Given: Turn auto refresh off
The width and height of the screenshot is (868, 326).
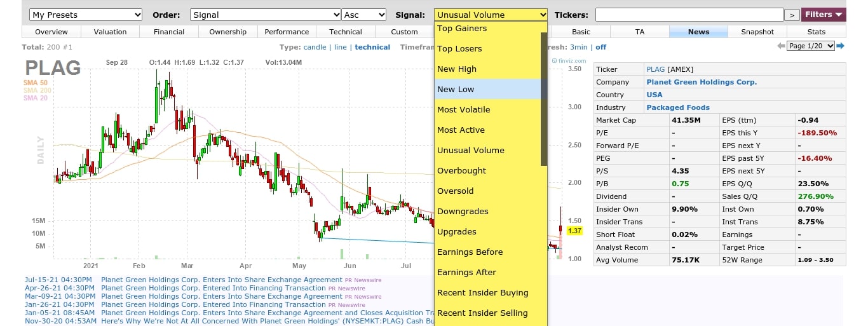Looking at the screenshot, I should [x=600, y=47].
